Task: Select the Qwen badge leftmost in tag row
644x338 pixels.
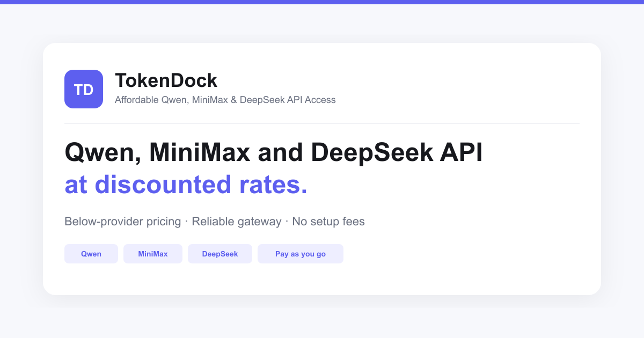Action: (x=91, y=254)
